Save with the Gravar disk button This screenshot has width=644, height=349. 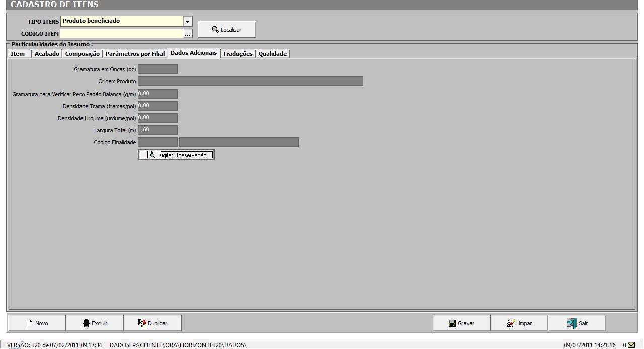[x=461, y=323]
